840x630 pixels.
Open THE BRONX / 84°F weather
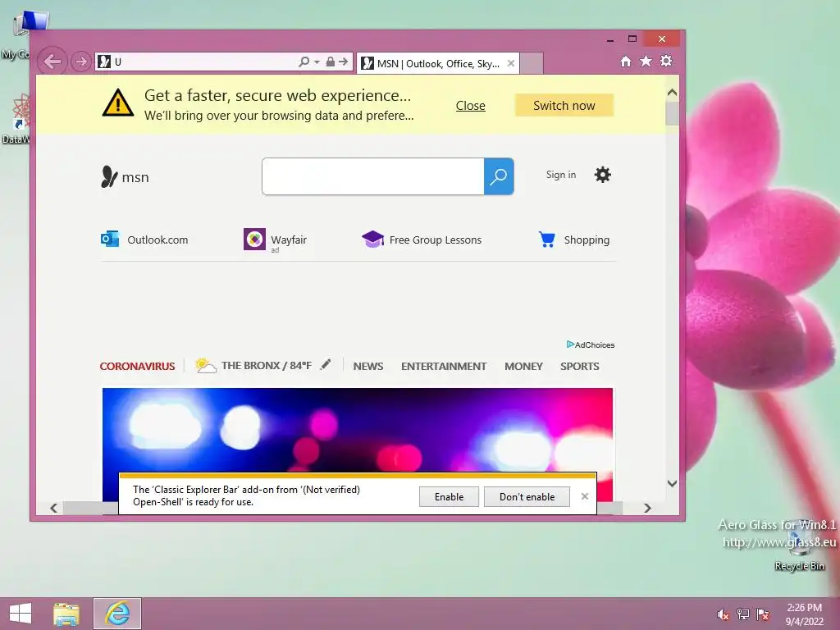253,365
